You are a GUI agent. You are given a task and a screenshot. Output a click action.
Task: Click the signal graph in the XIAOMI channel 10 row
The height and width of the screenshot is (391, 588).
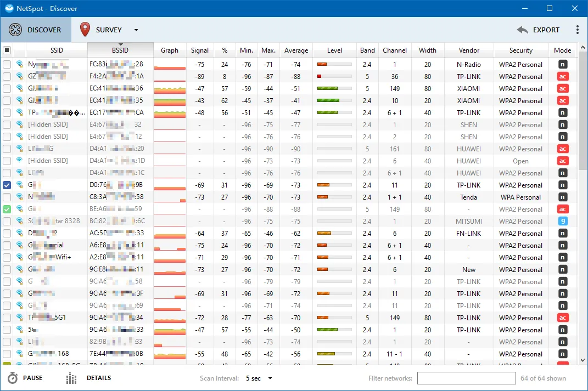170,101
